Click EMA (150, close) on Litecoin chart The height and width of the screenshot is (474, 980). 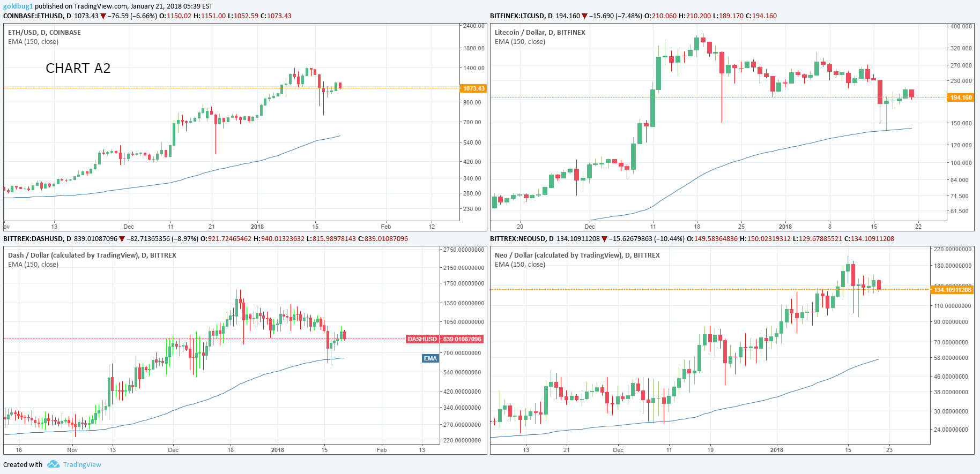pyautogui.click(x=520, y=41)
